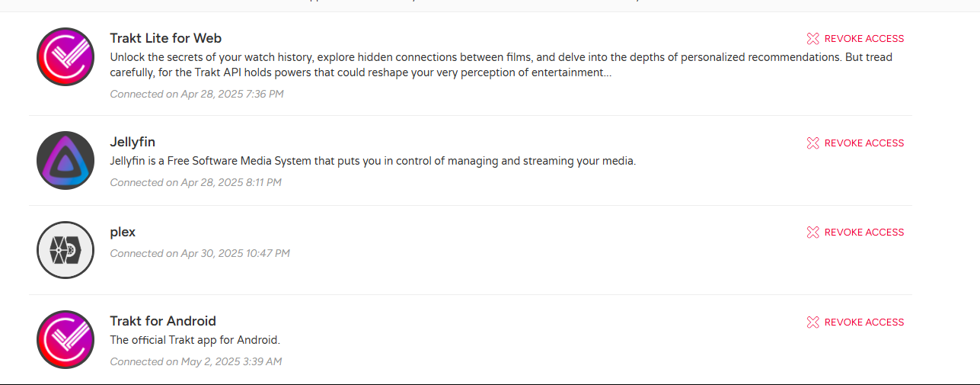This screenshot has width=980, height=385.
Task: Click the X icon beside Trakt for Android's Revoke Access
Action: (x=812, y=322)
